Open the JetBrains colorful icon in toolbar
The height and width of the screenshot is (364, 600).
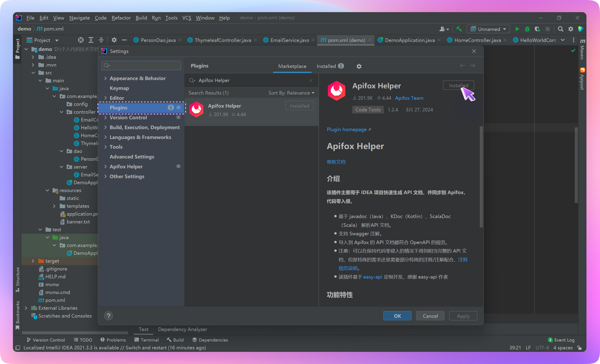[581, 29]
